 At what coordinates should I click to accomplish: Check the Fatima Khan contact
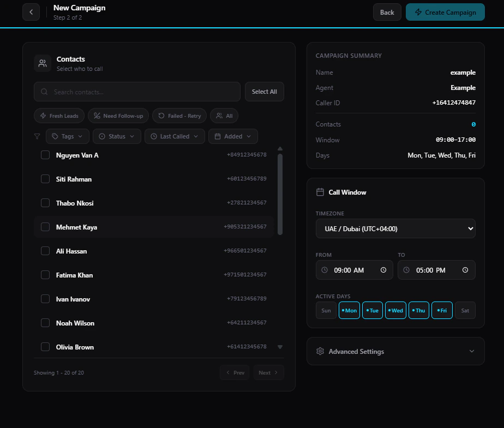(45, 275)
